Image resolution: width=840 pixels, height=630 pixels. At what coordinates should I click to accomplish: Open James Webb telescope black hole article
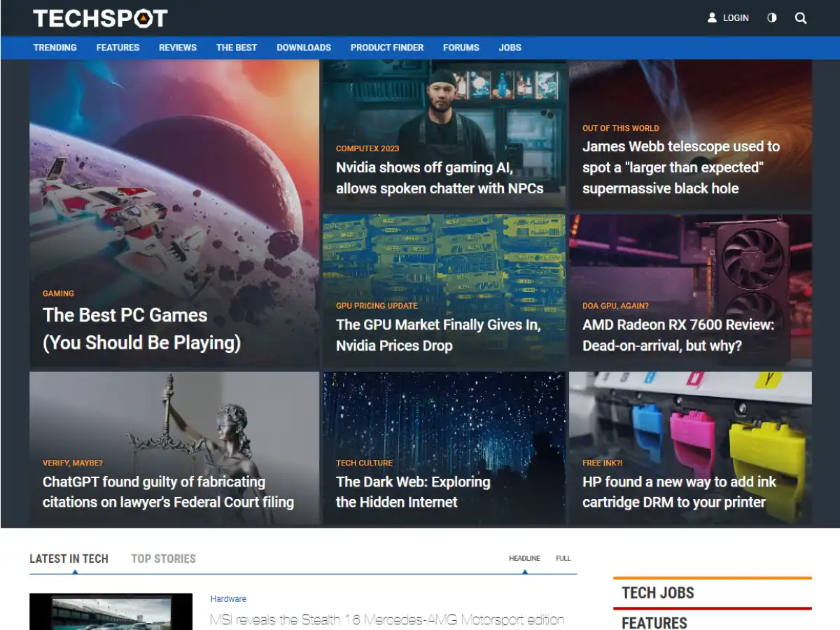(x=681, y=167)
